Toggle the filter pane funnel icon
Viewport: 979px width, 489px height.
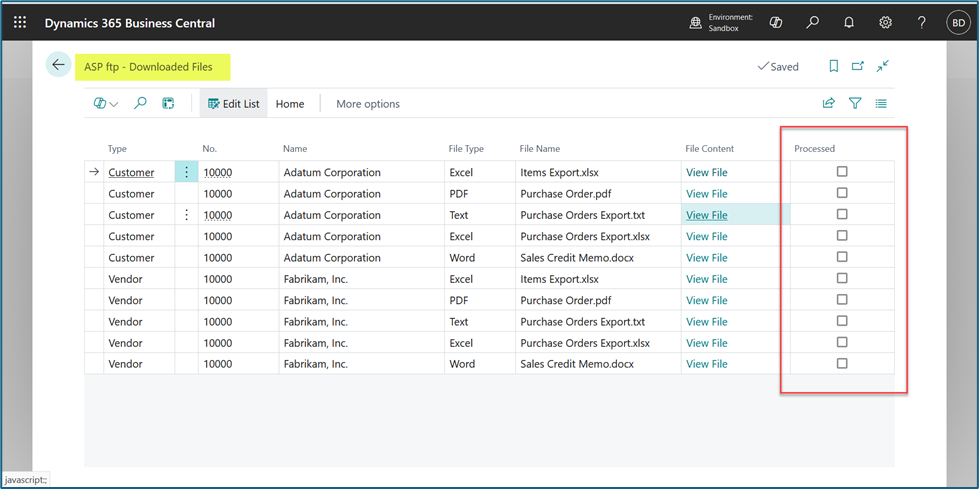(x=855, y=104)
